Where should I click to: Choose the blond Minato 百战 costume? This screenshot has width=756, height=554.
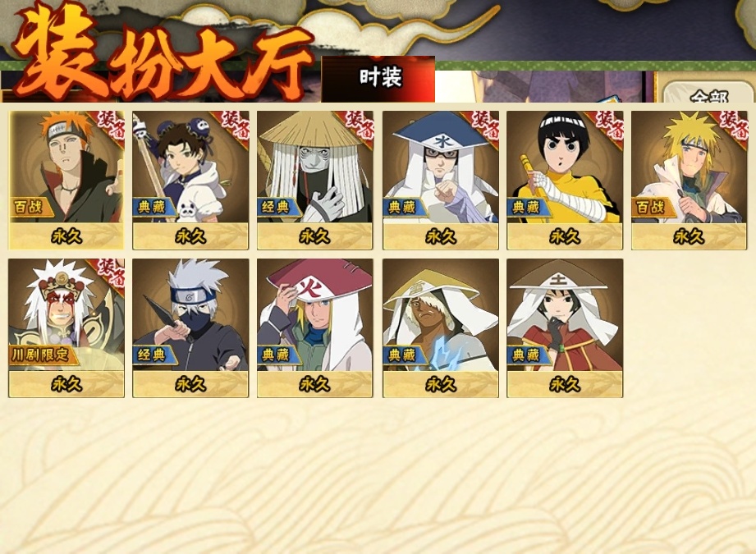689,181
